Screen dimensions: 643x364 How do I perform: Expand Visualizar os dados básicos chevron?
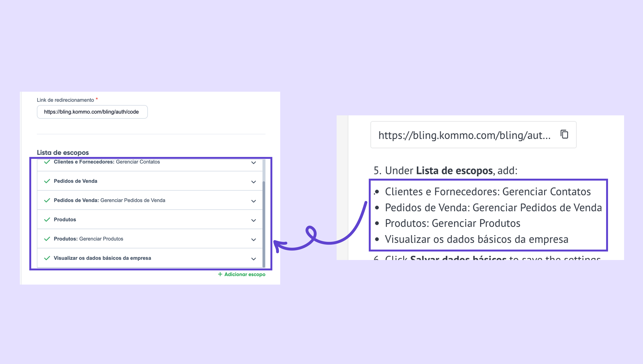[x=253, y=259]
